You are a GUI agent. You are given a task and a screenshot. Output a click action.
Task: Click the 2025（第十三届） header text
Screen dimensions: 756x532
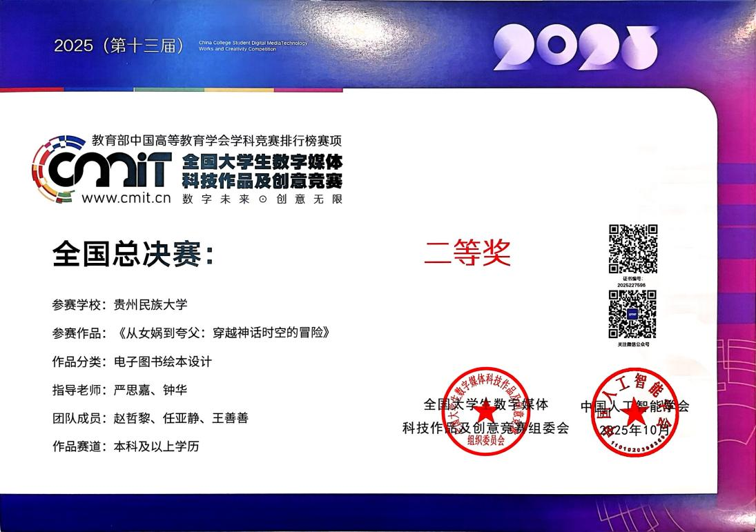pyautogui.click(x=119, y=46)
